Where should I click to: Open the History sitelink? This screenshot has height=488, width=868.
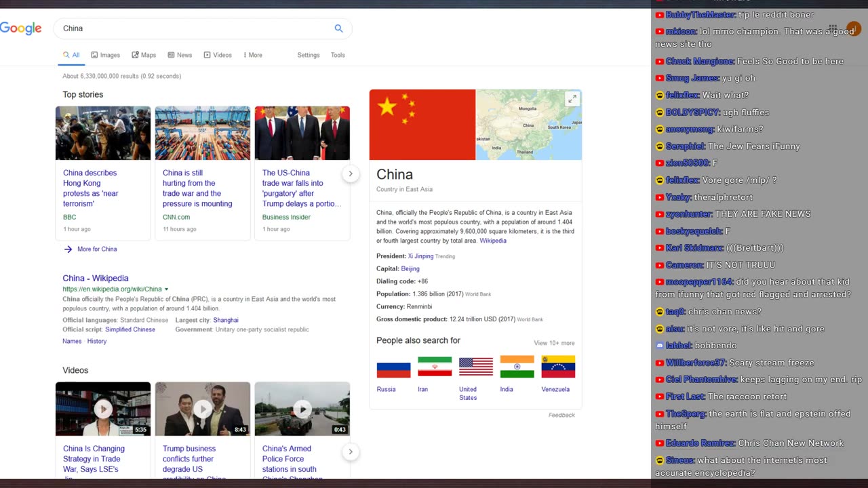click(x=97, y=341)
